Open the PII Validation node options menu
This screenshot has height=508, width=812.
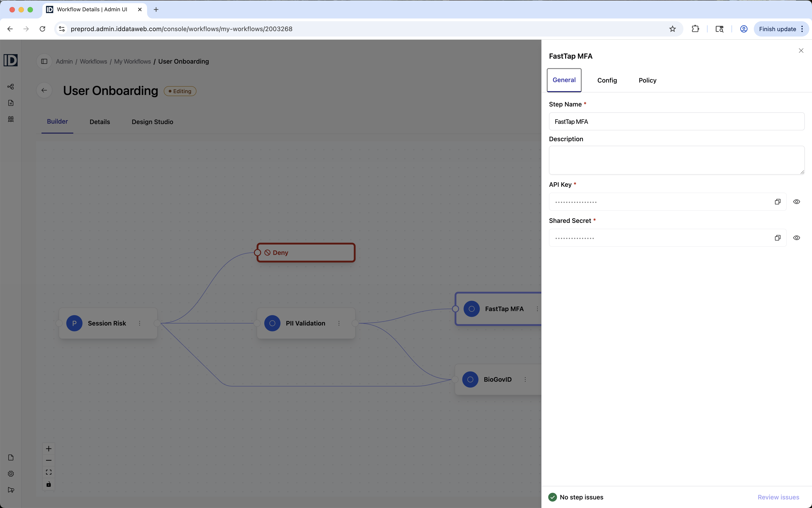pos(339,323)
